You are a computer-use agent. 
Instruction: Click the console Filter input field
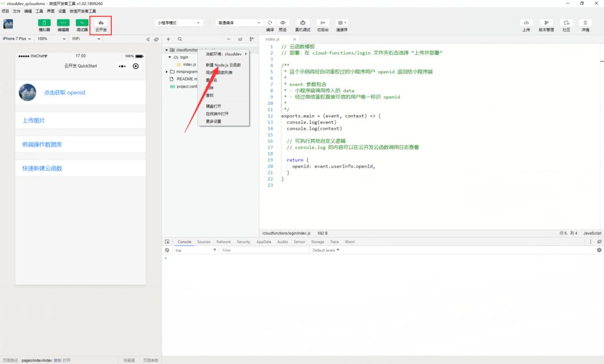click(x=265, y=250)
